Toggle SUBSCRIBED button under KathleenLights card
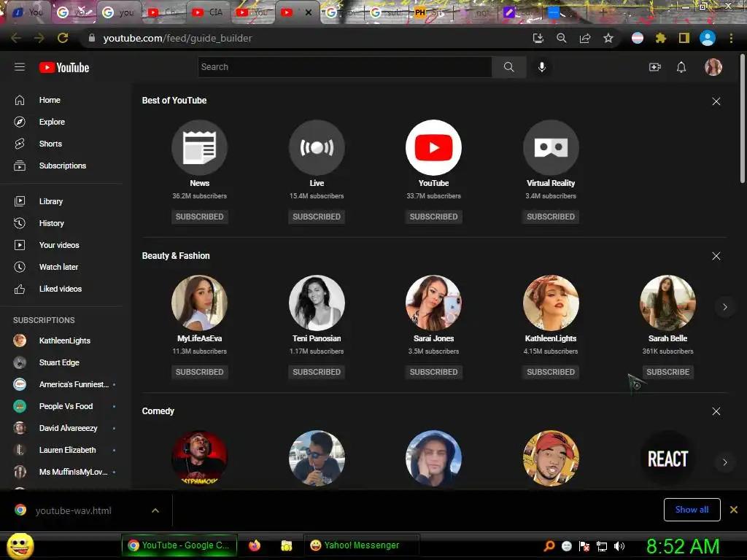Screen dimensions: 747x560 (551, 372)
